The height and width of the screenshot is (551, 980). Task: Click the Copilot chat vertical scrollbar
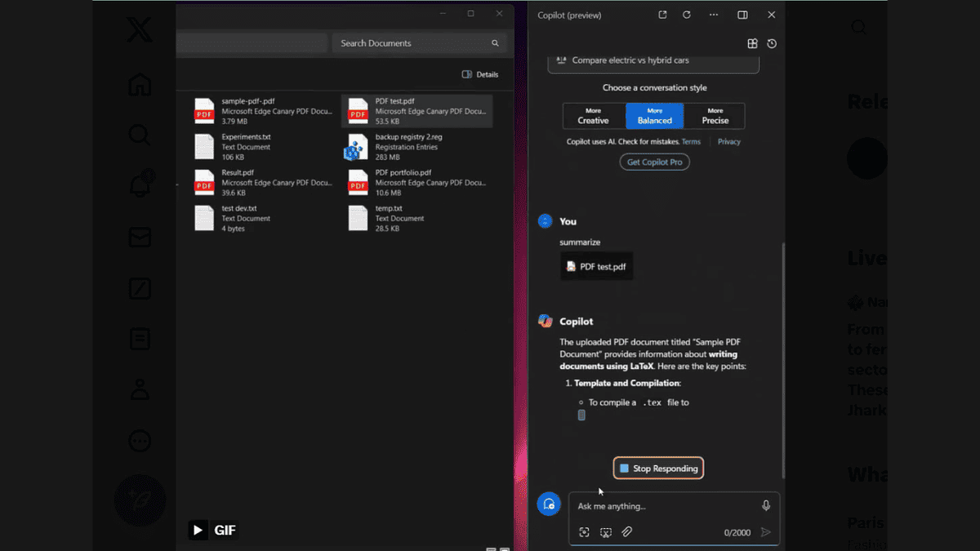point(784,359)
